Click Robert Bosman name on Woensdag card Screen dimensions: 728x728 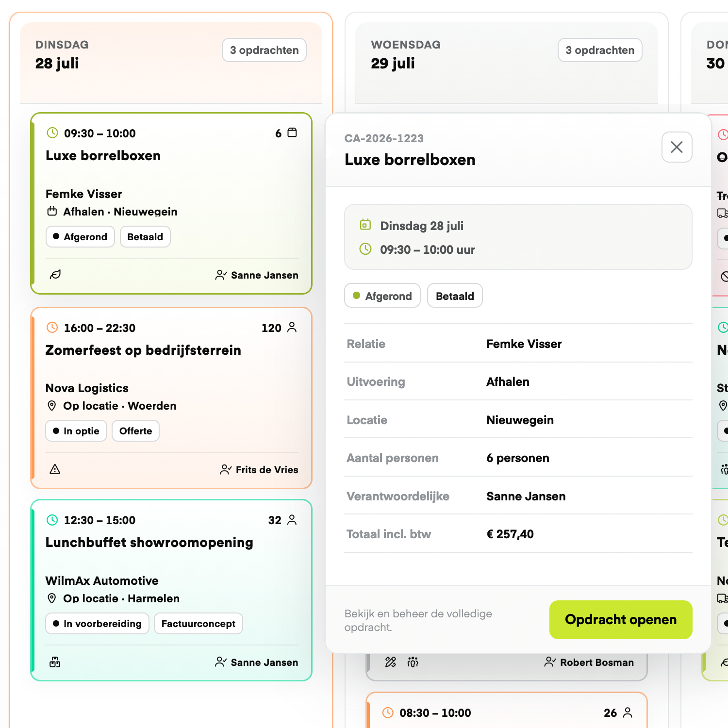[597, 662]
